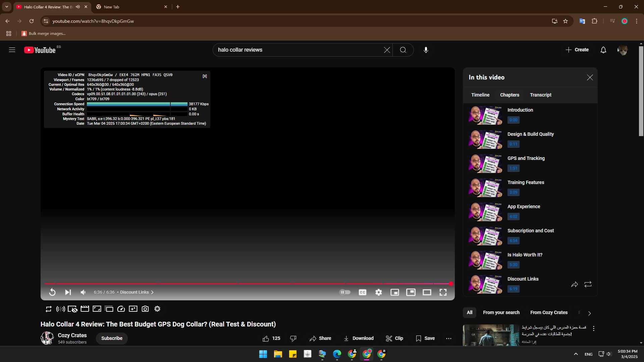
Task: Open options for the Arabic recommended video
Action: 594,329
